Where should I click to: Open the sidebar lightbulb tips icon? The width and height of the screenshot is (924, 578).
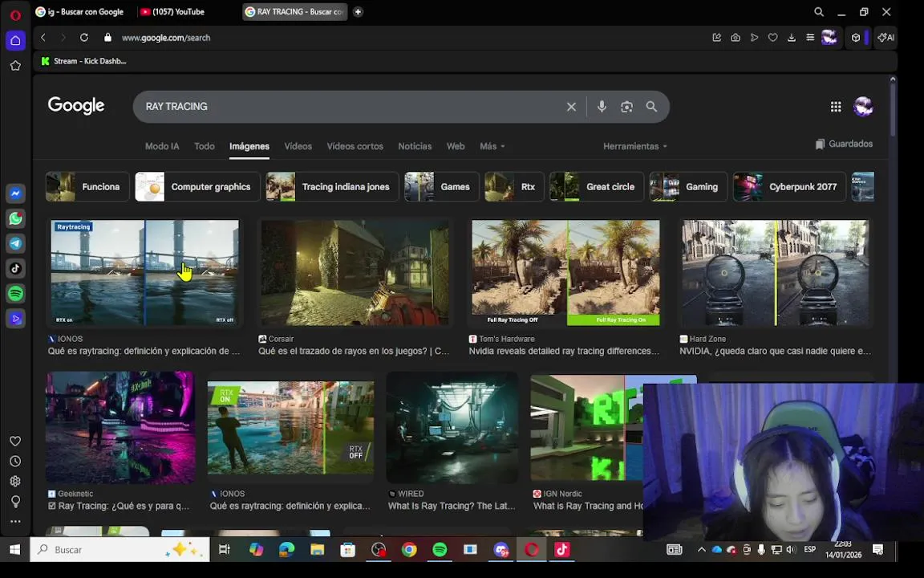click(x=16, y=501)
